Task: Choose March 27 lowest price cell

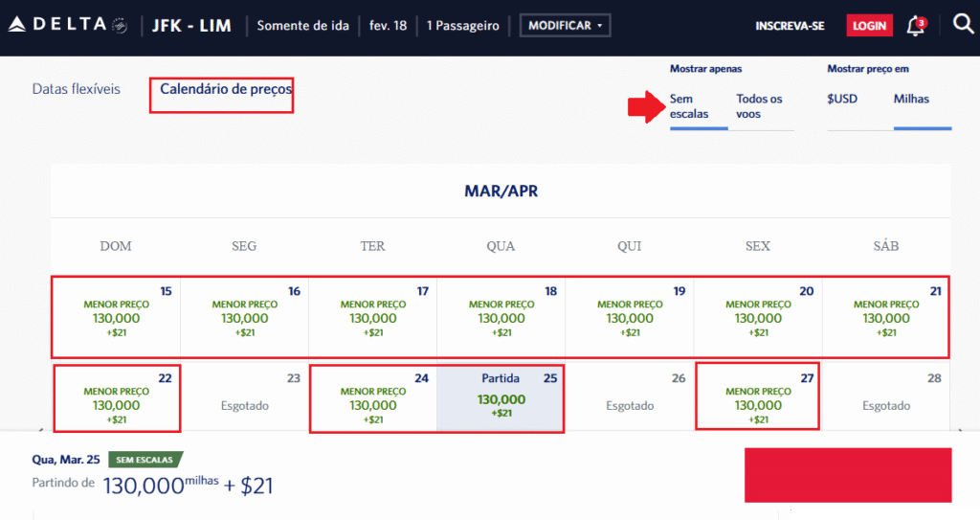Action: pyautogui.click(x=757, y=397)
